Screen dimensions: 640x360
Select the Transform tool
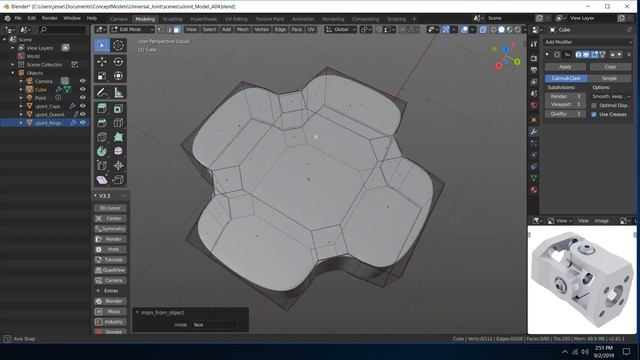click(118, 76)
